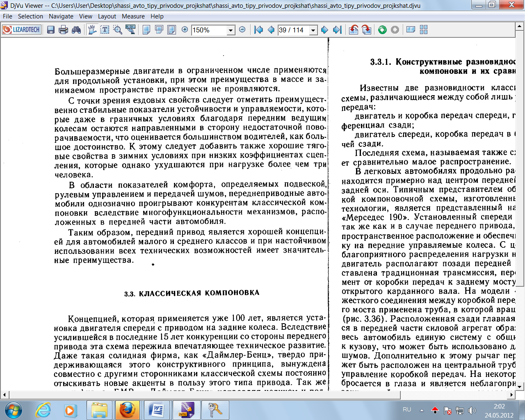This screenshot has height=420, width=525.
Task: Open the keys application in taskbar
Action: coord(215,410)
